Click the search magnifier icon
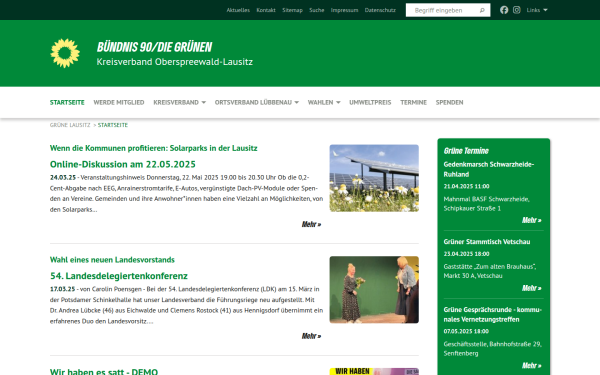The image size is (600, 375). [x=482, y=10]
